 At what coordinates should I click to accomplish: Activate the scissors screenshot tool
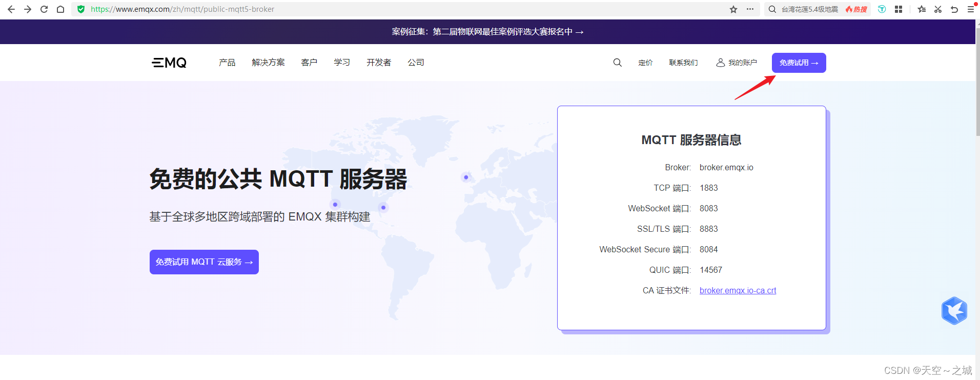pos(938,9)
